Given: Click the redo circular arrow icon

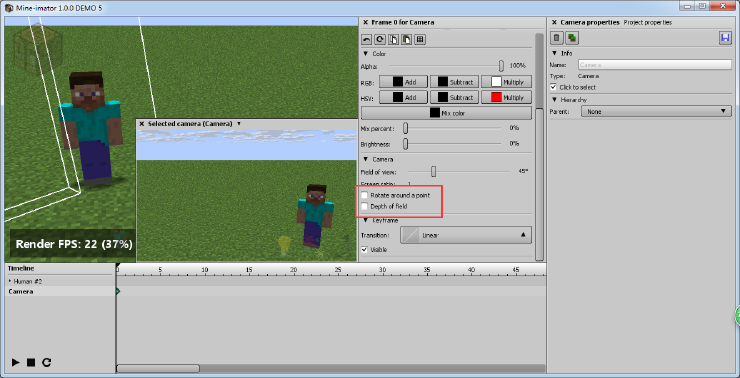Looking at the screenshot, I should click(x=379, y=40).
